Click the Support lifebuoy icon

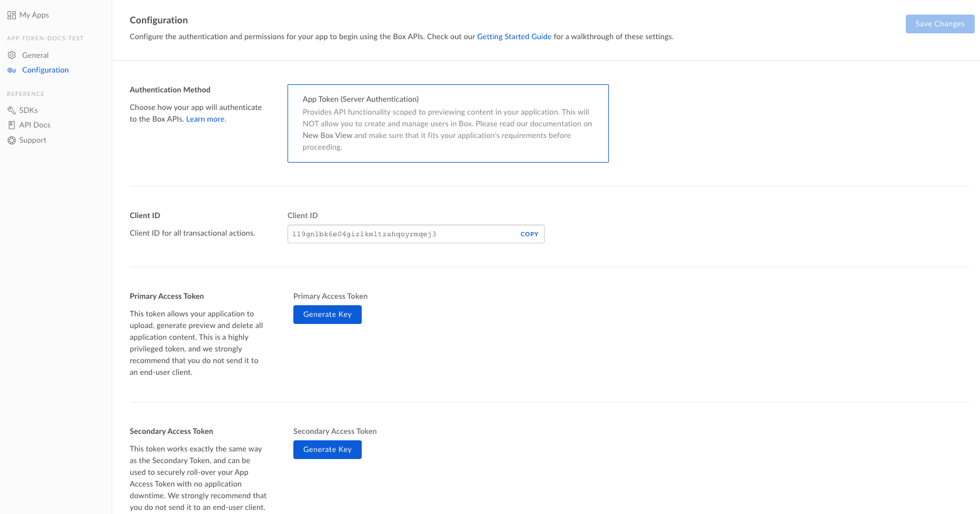click(11, 140)
